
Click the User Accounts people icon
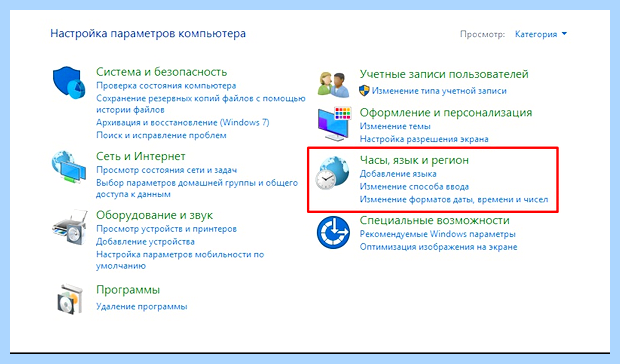[x=333, y=84]
